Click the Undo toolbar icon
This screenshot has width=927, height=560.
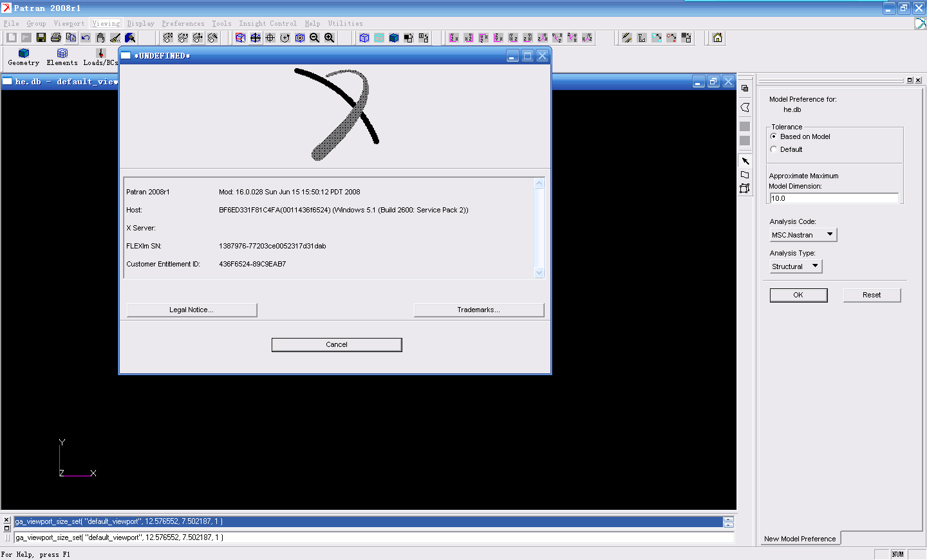pyautogui.click(x=86, y=38)
